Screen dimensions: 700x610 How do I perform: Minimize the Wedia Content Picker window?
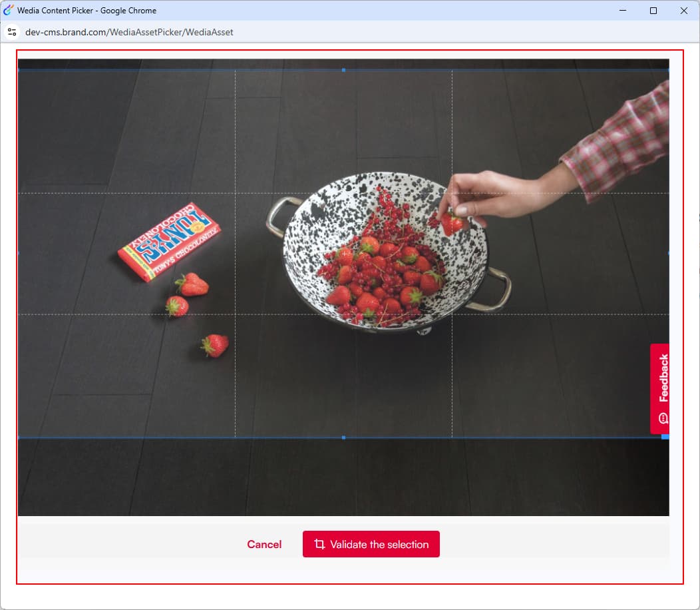[x=623, y=10]
